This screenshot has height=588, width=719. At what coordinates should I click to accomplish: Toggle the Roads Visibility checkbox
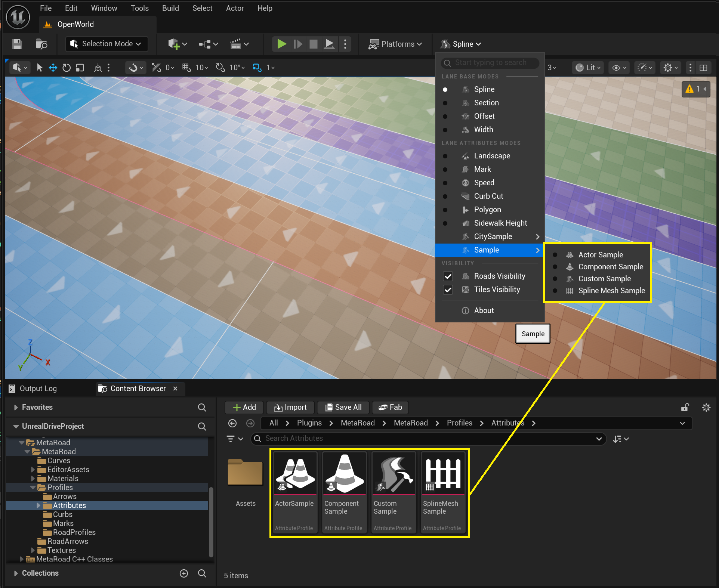point(448,276)
